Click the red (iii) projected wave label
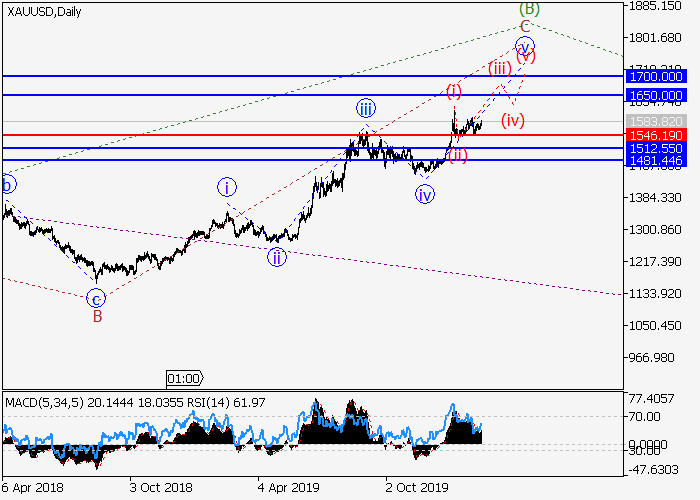 point(500,68)
